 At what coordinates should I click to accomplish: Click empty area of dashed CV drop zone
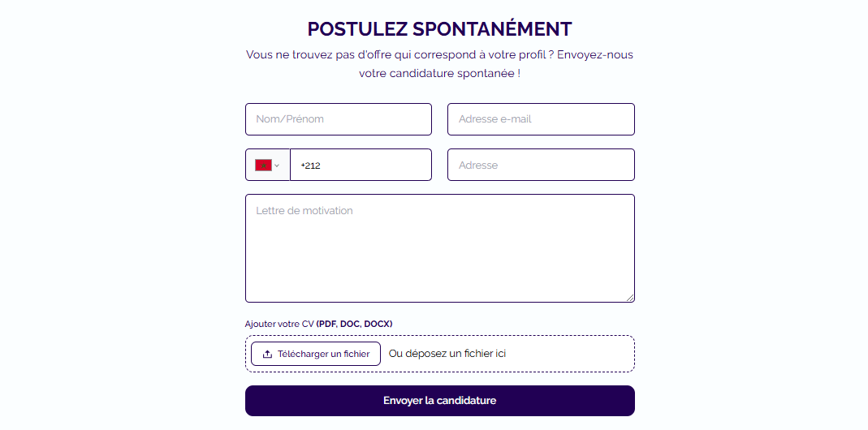(x=570, y=354)
